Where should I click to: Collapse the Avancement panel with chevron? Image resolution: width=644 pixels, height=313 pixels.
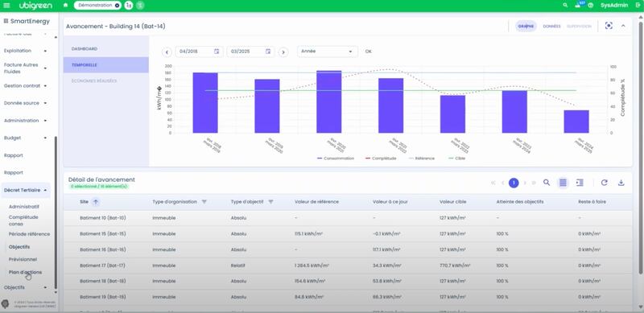pos(623,26)
